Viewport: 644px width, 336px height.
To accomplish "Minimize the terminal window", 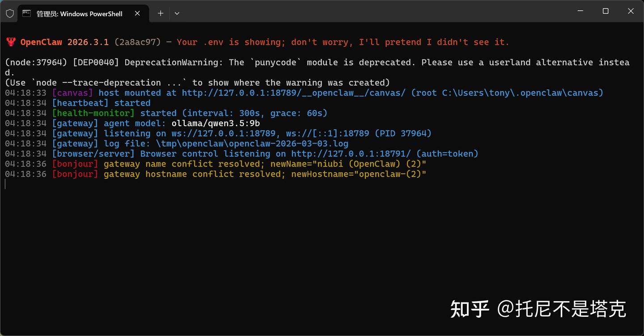I will coord(580,11).
